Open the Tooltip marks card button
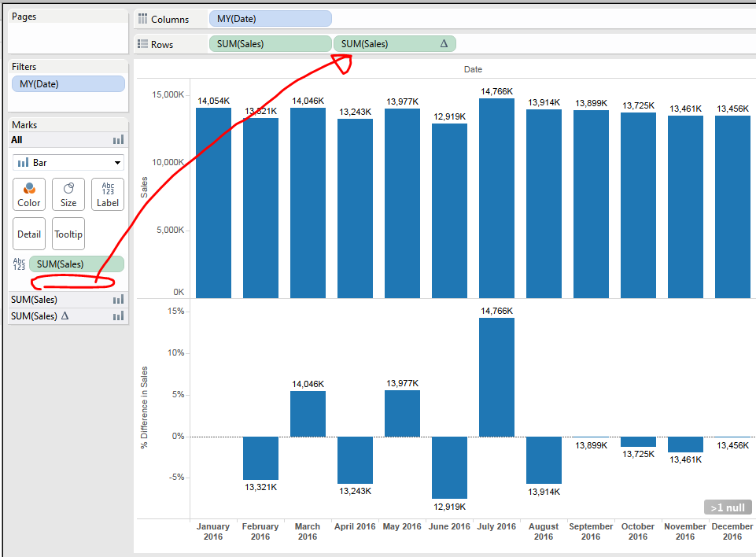The height and width of the screenshot is (557, 756). pos(68,234)
